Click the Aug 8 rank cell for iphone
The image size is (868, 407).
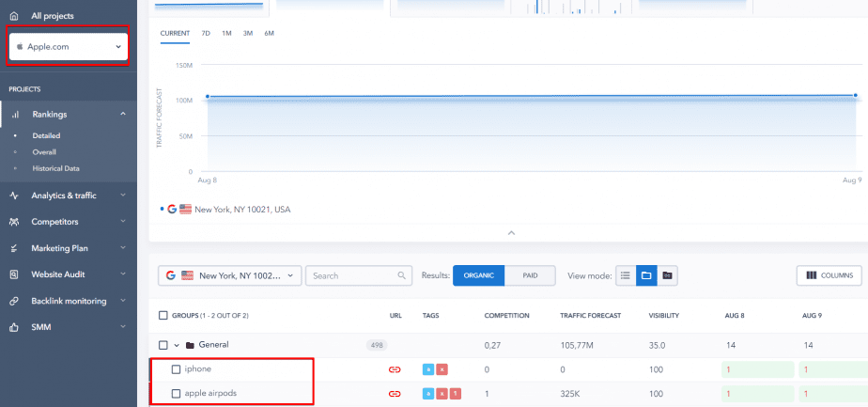[x=758, y=369]
